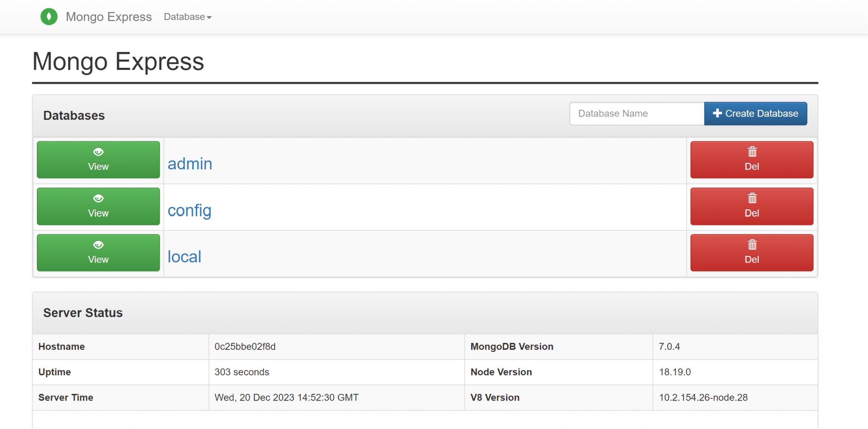Viewport: 868px width, 429px height.
Task: Click the MongoDB leaf logo icon
Action: click(49, 17)
